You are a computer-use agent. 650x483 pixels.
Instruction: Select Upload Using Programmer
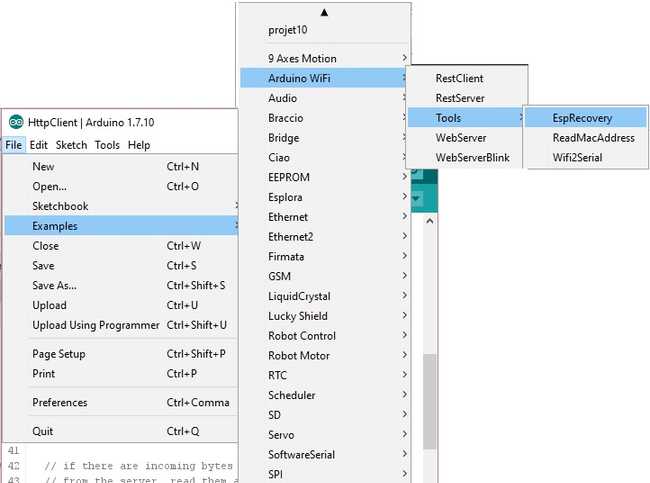(x=96, y=325)
